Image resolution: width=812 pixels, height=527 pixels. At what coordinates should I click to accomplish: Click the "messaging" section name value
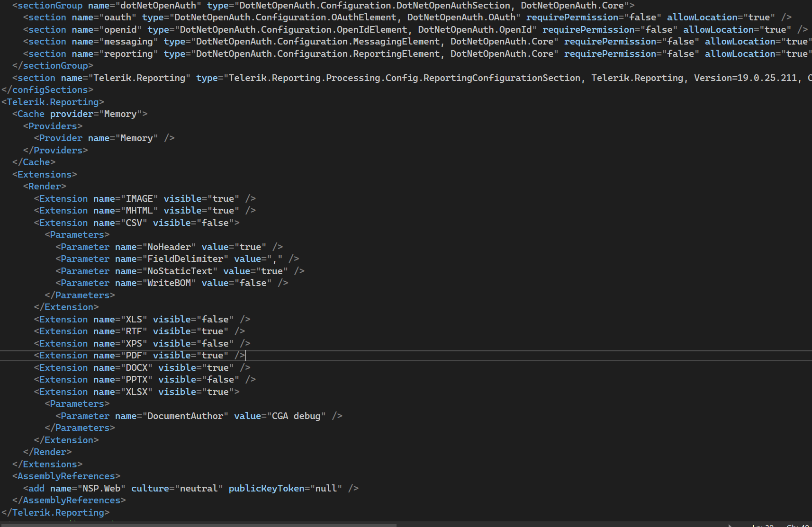point(128,41)
